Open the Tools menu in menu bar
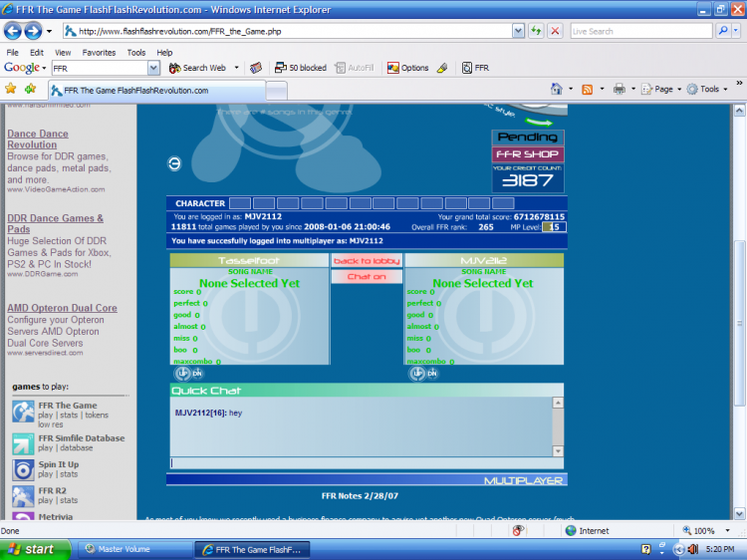 point(135,52)
